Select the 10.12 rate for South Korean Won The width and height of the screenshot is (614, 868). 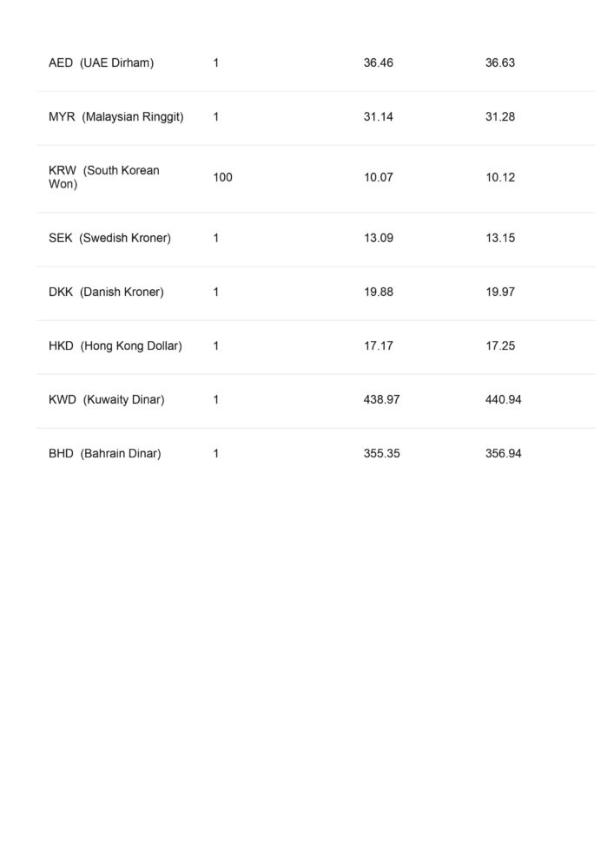coord(500,178)
